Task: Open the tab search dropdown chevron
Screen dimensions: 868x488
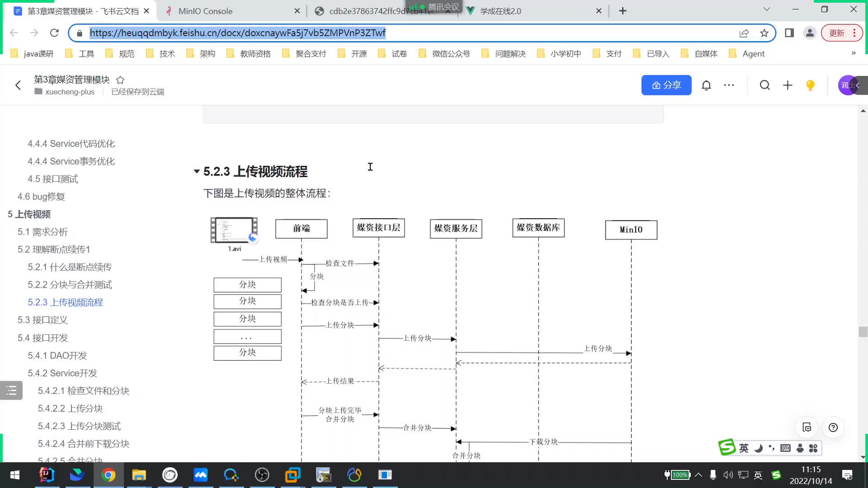Action: (766, 9)
